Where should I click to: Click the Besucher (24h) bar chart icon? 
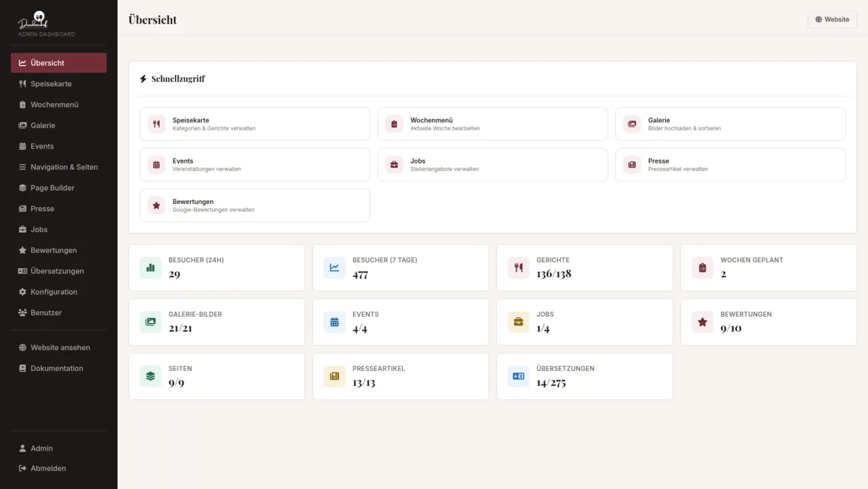pos(151,268)
